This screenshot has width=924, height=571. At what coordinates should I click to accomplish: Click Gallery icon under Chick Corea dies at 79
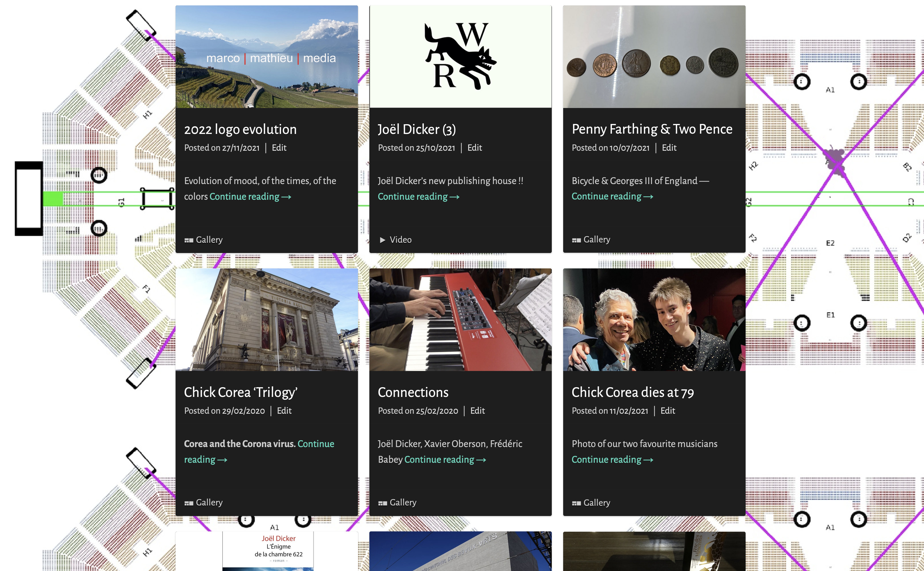point(576,503)
